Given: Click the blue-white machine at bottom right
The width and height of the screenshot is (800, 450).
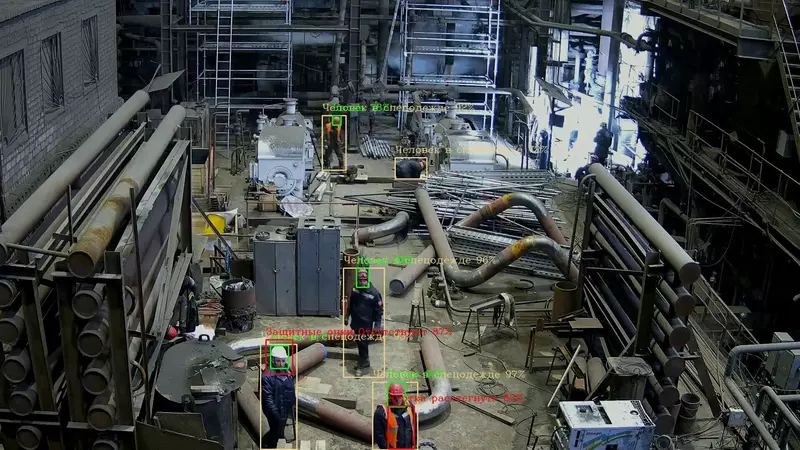Looking at the screenshot, I should [x=604, y=425].
